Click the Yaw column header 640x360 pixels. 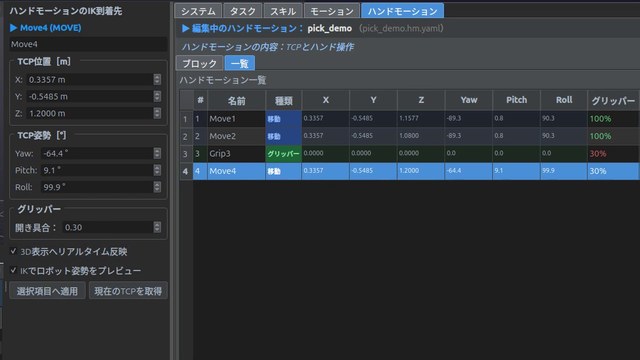[x=469, y=100]
